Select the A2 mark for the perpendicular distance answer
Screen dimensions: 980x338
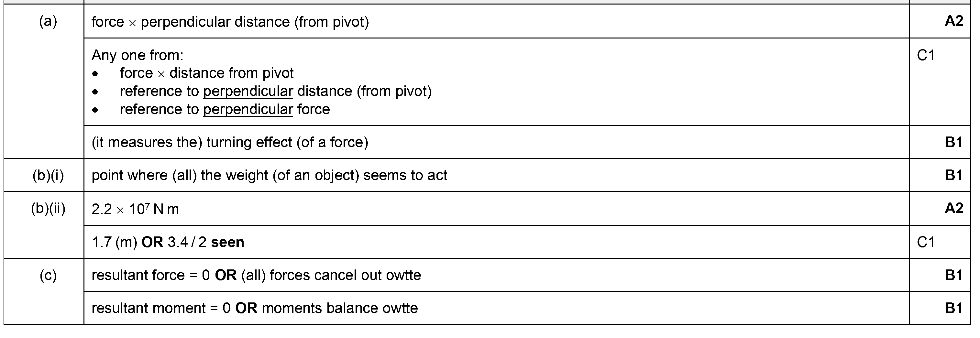(953, 21)
